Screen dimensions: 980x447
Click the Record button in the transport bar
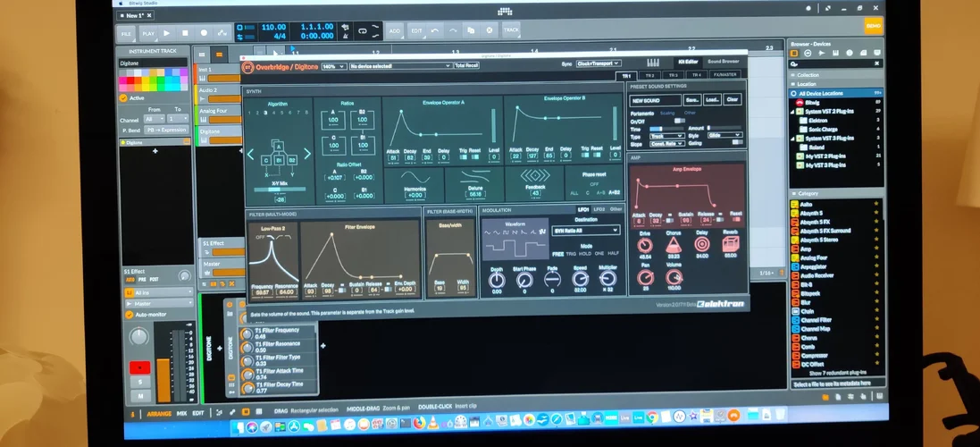[x=205, y=33]
